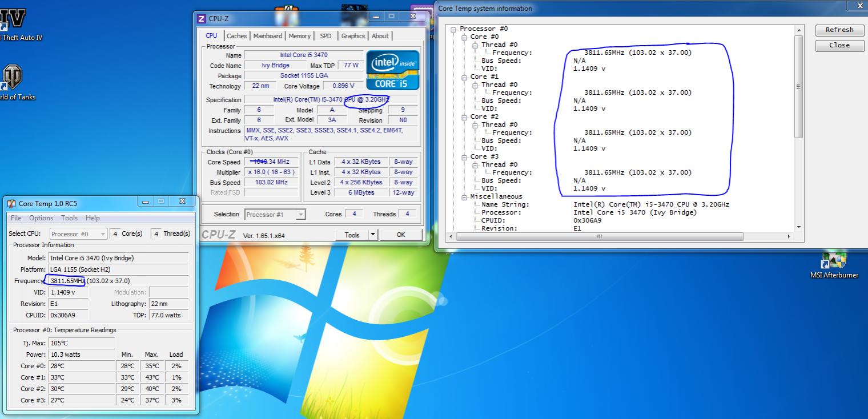Open the Mainboard tab in CPU-Z
The width and height of the screenshot is (868, 419).
pos(268,36)
